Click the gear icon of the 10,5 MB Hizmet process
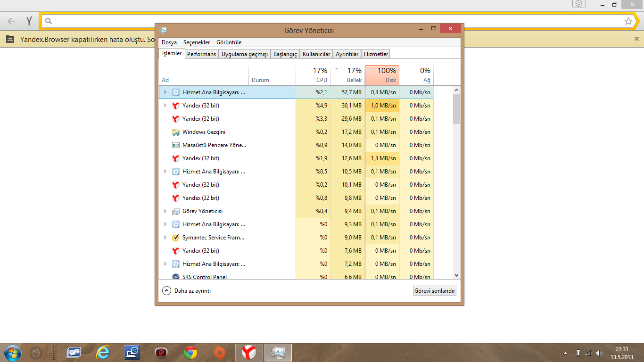Screen dimensions: 644x362 point(176,172)
